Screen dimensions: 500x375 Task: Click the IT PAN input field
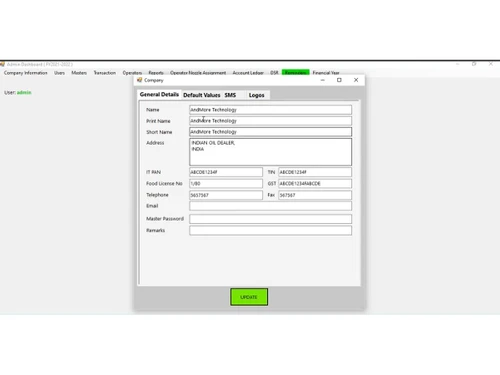click(x=226, y=172)
